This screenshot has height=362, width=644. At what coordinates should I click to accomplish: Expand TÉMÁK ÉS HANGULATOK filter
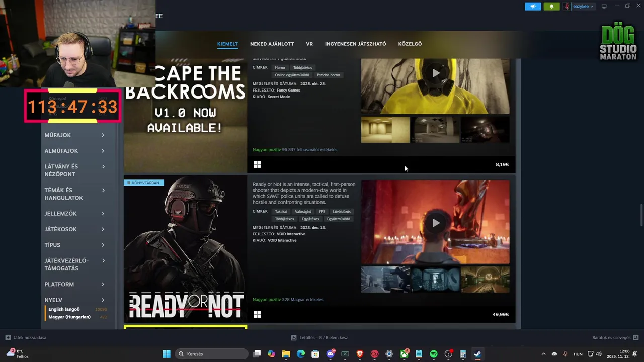[74, 194]
